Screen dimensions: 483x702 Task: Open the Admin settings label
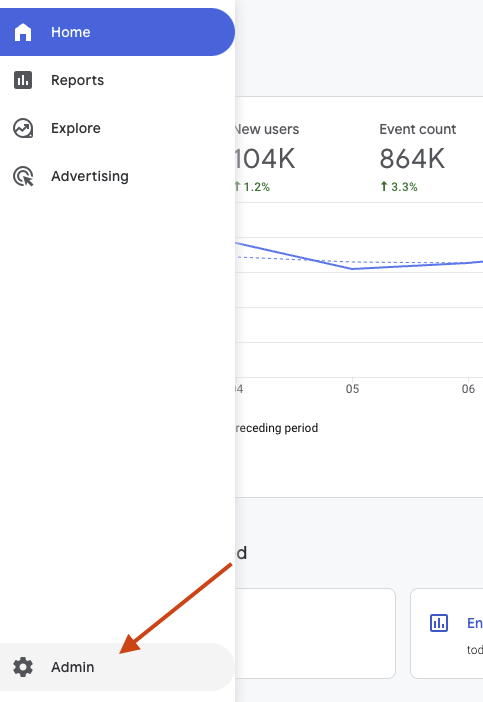coord(73,667)
